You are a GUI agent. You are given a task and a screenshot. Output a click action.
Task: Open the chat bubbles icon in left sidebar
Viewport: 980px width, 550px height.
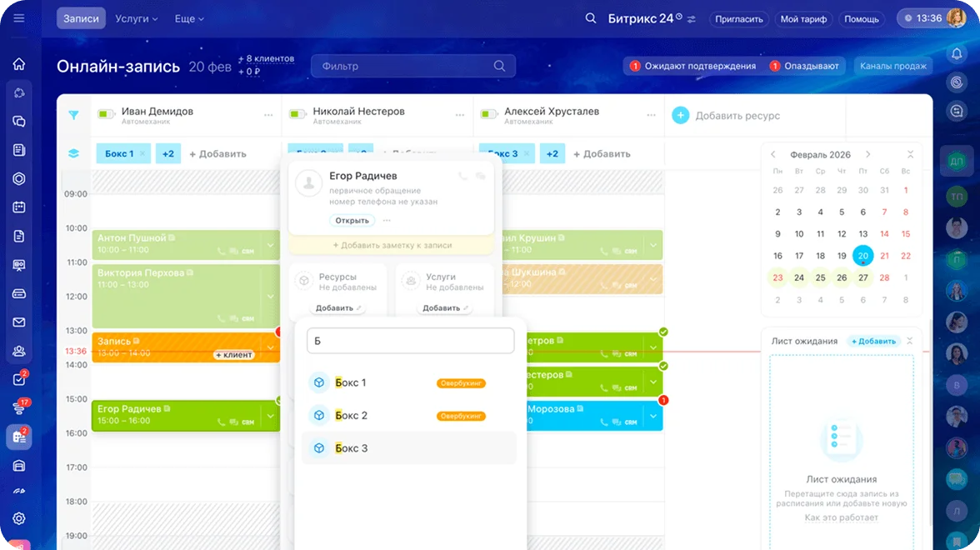pyautogui.click(x=19, y=122)
